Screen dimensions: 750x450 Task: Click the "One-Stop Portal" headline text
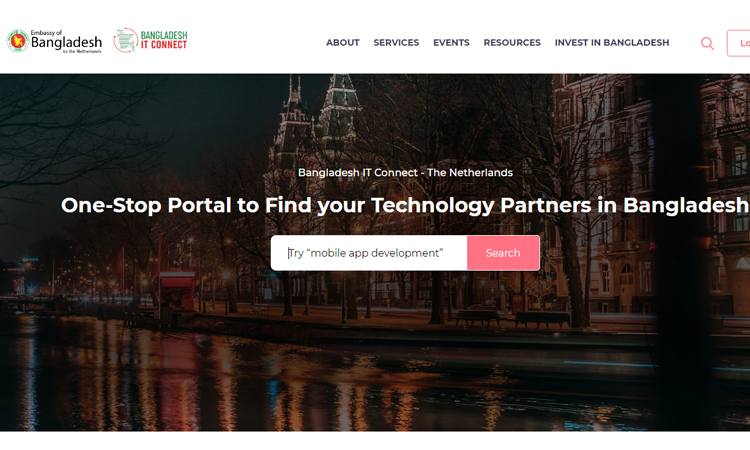click(405, 205)
